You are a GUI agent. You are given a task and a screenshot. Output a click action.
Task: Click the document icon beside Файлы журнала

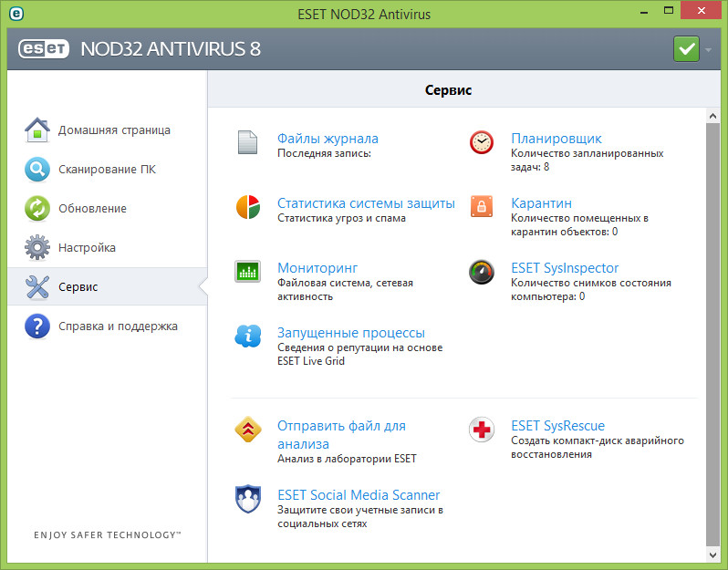(247, 142)
